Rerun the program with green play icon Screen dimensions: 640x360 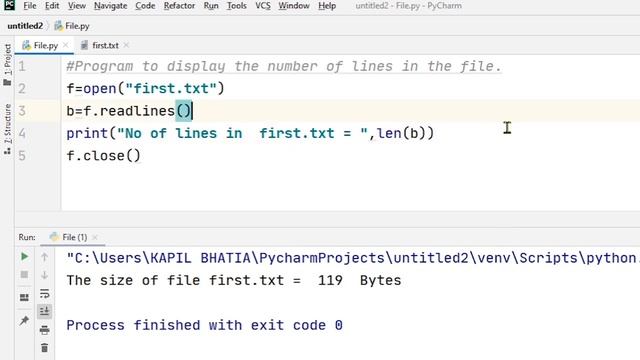24,256
